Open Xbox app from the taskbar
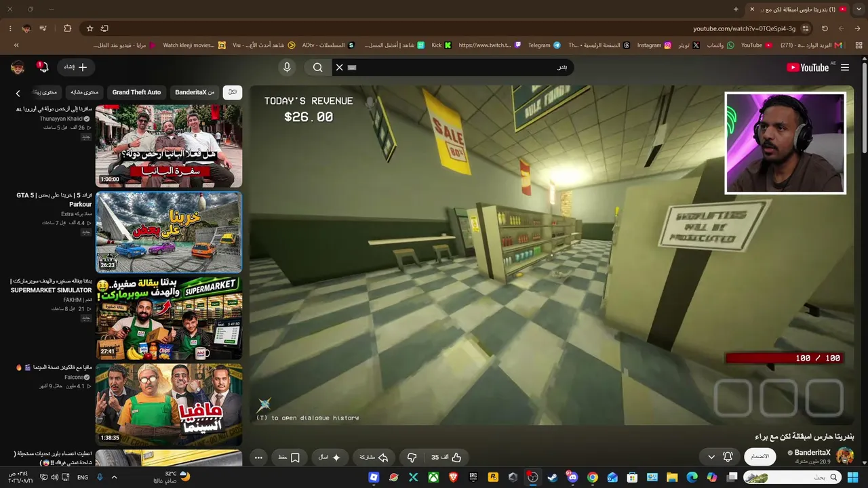This screenshot has width=868, height=488. coord(433,477)
